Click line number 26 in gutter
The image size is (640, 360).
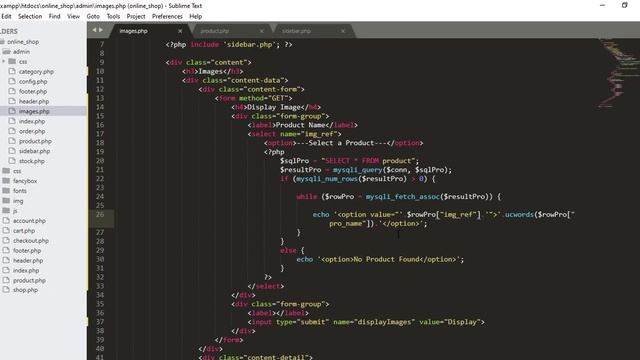[x=100, y=214]
